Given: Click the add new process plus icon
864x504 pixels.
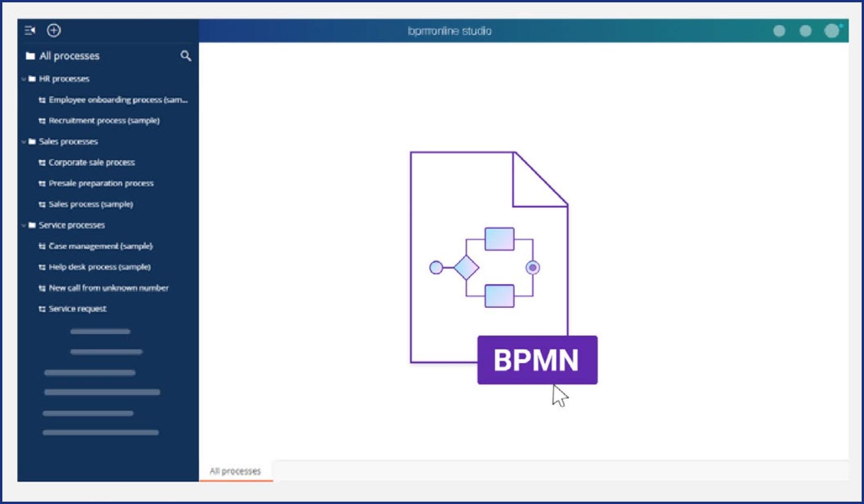Looking at the screenshot, I should tap(54, 31).
